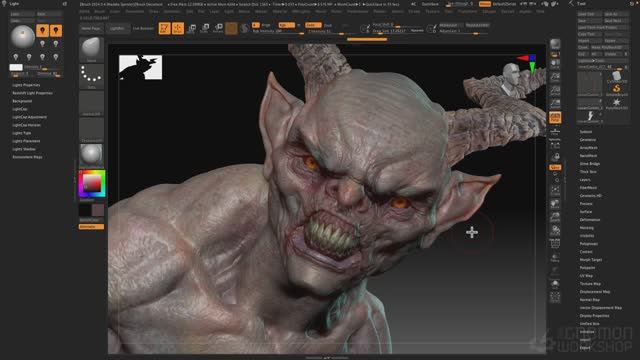Select the lightning bolt tool thumbnail
The height and width of the screenshot is (360, 640).
(x=590, y=117)
